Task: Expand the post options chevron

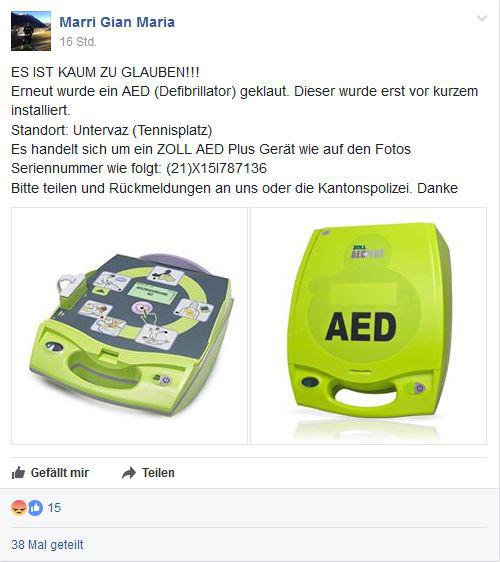Action: pyautogui.click(x=482, y=18)
